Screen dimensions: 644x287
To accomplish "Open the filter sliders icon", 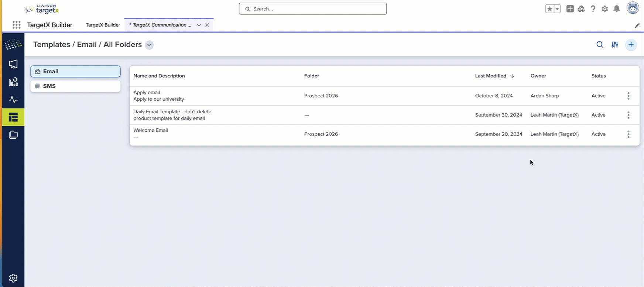I will 615,45.
